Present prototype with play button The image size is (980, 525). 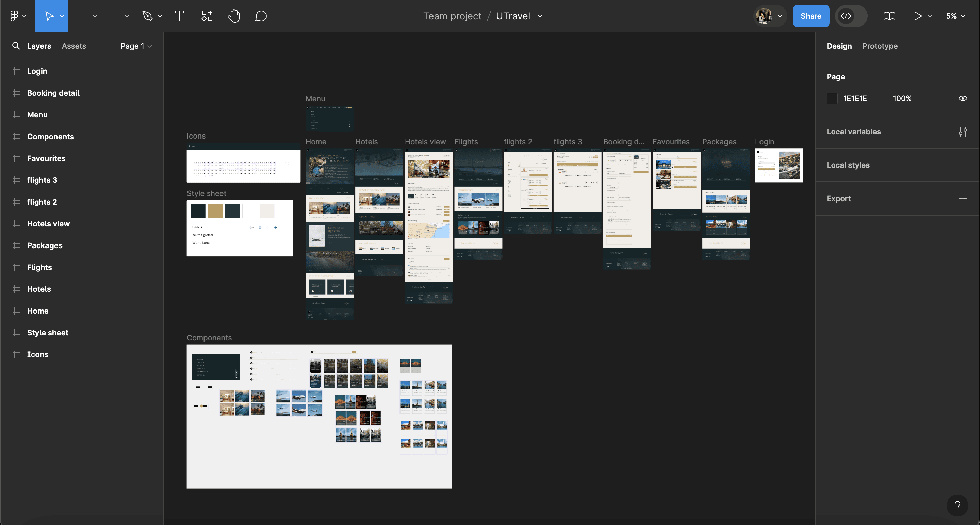[x=918, y=16]
